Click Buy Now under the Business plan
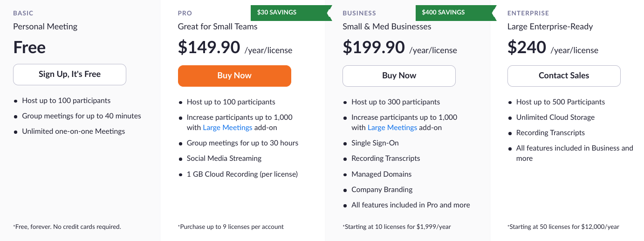The image size is (644, 241). pos(399,76)
